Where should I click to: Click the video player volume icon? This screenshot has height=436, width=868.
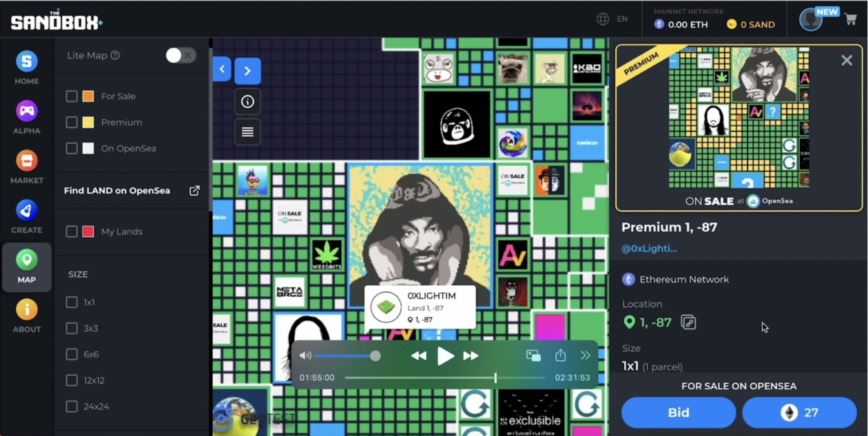[305, 355]
